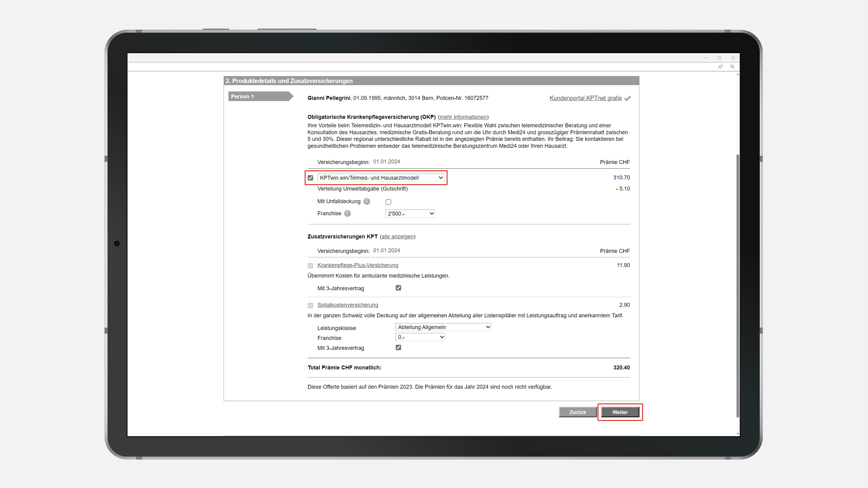Image resolution: width=868 pixels, height=488 pixels.
Task: Open the 2'500.- Franchise dropdown
Action: click(410, 214)
